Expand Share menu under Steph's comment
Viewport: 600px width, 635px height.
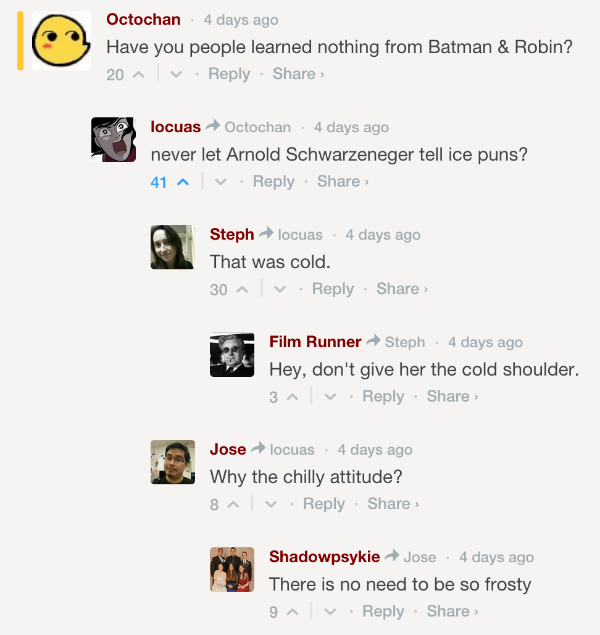[401, 289]
